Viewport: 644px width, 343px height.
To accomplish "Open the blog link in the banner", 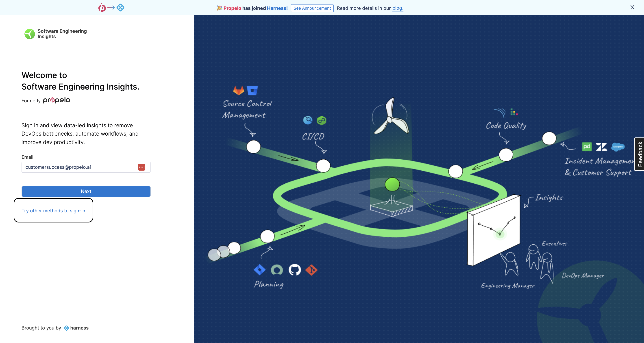I will (x=398, y=8).
